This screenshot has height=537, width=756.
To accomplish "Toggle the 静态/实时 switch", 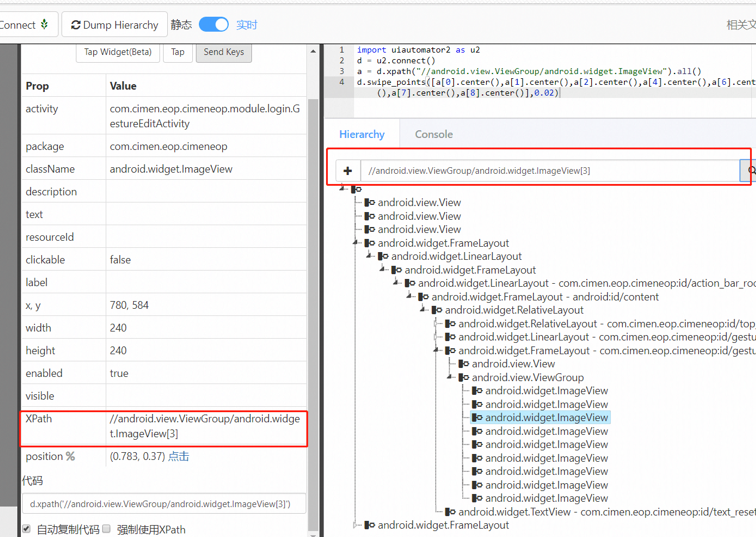I will click(213, 24).
